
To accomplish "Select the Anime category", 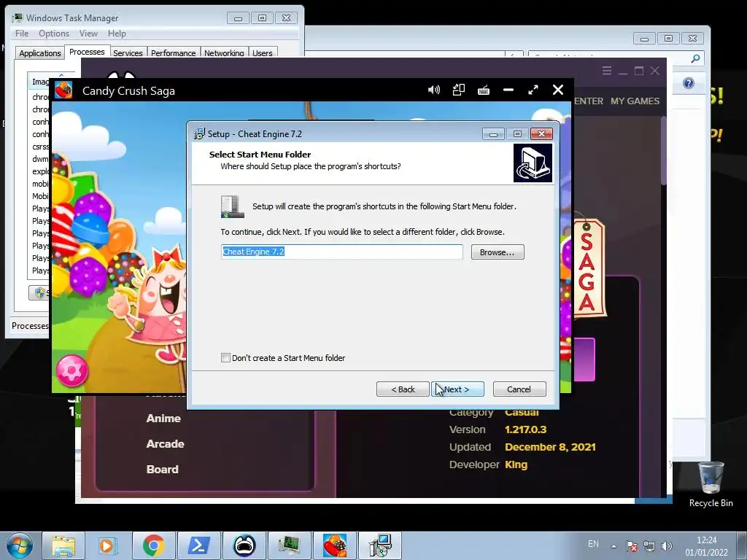I will [x=163, y=418].
